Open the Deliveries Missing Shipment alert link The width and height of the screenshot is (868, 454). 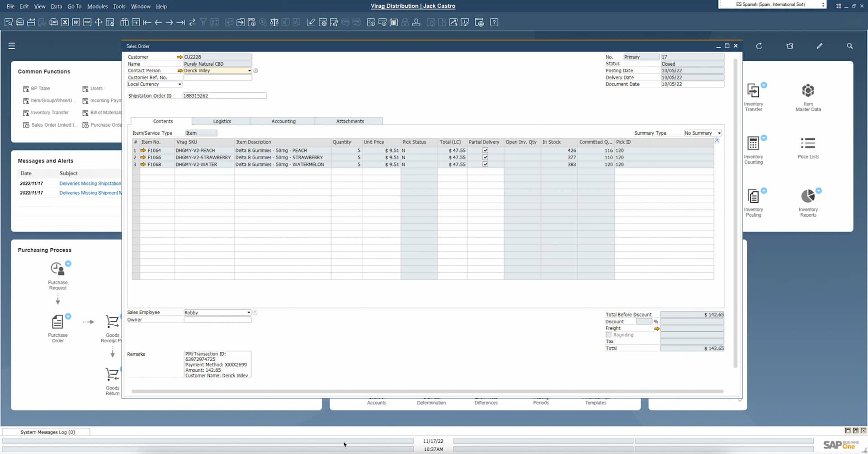pos(90,193)
